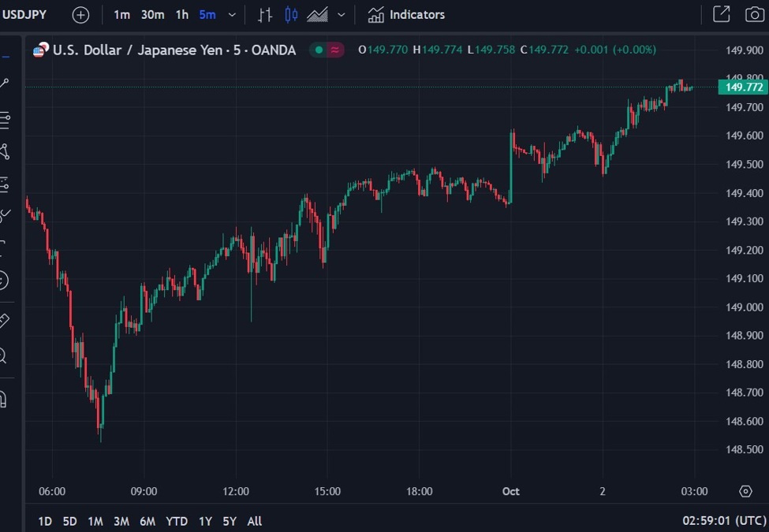Select the ruler measure tool
Image resolution: width=769 pixels, height=532 pixels.
coord(4,321)
